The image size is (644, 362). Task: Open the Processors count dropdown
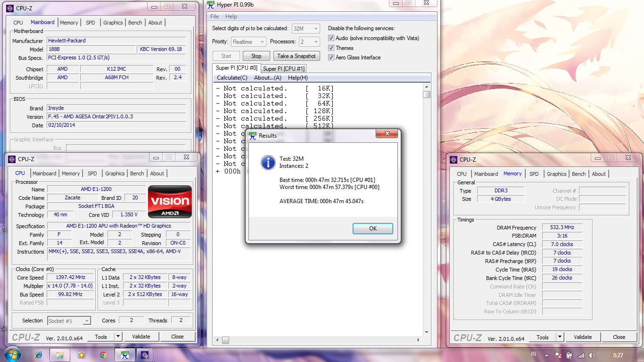click(309, 41)
